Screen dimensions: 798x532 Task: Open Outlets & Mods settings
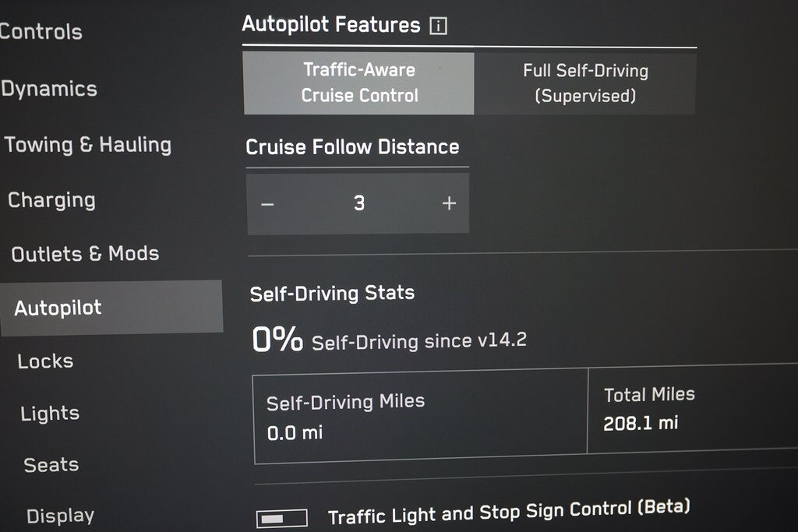(x=85, y=254)
